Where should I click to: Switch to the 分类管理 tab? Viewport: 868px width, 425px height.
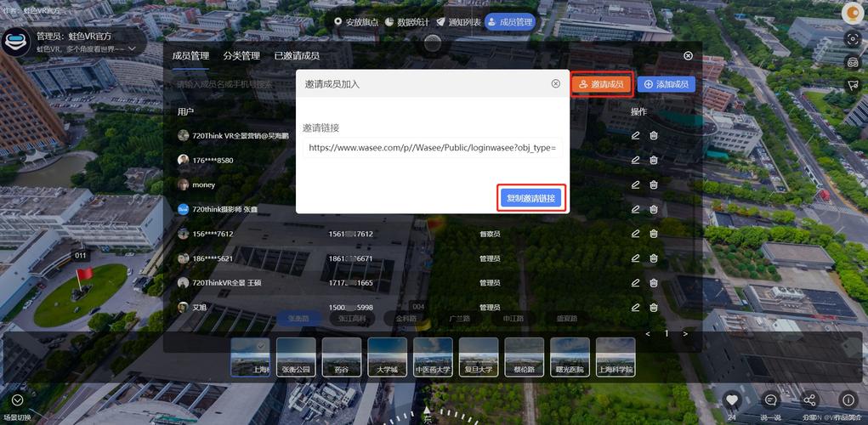point(241,56)
